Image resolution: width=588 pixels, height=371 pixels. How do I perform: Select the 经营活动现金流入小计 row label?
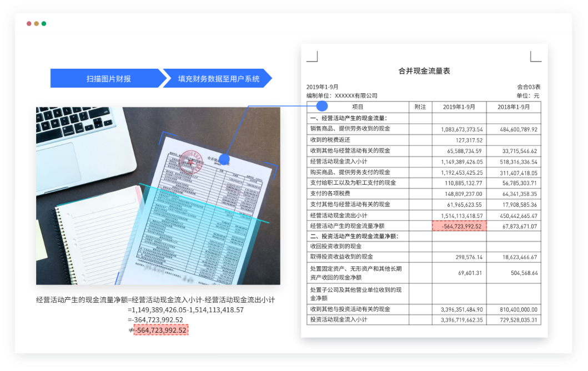click(x=337, y=161)
